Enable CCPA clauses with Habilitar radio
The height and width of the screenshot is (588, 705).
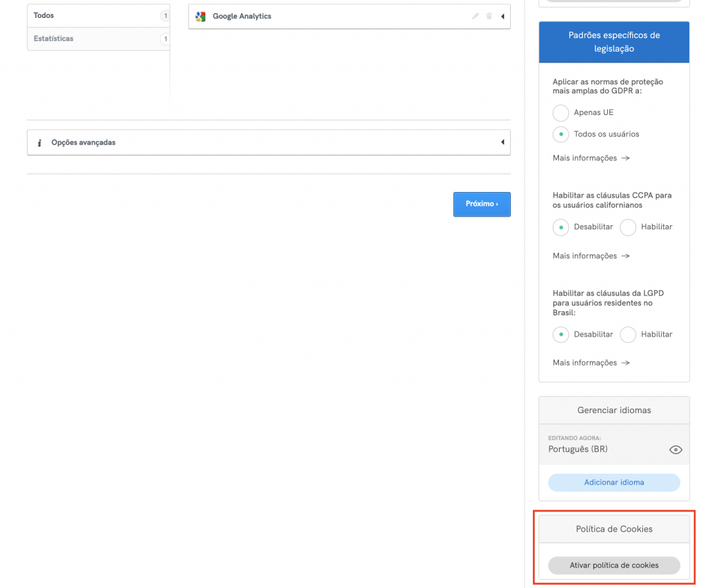tap(628, 227)
